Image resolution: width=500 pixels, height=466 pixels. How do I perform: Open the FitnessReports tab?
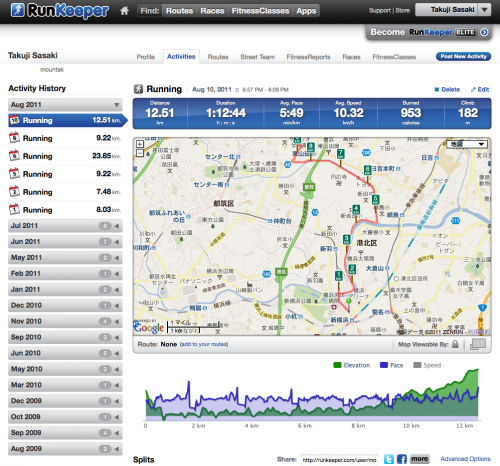[308, 57]
